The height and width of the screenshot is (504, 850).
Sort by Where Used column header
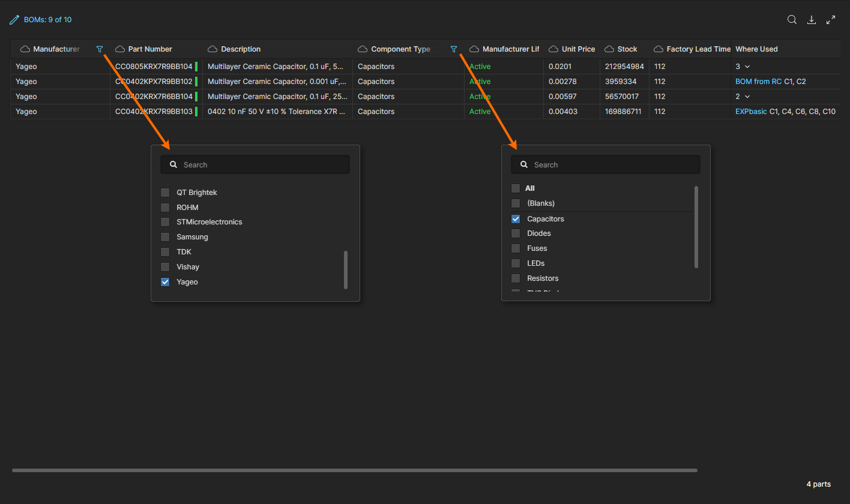(x=756, y=49)
